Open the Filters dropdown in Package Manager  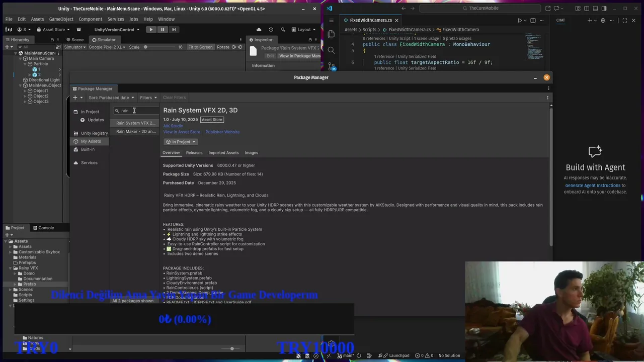(148, 98)
